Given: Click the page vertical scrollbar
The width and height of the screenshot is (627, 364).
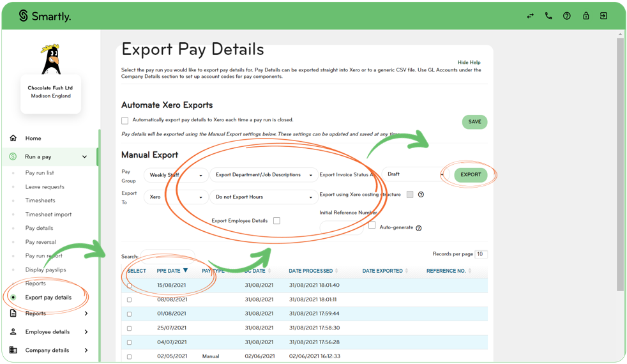Looking at the screenshot, I should [620, 164].
